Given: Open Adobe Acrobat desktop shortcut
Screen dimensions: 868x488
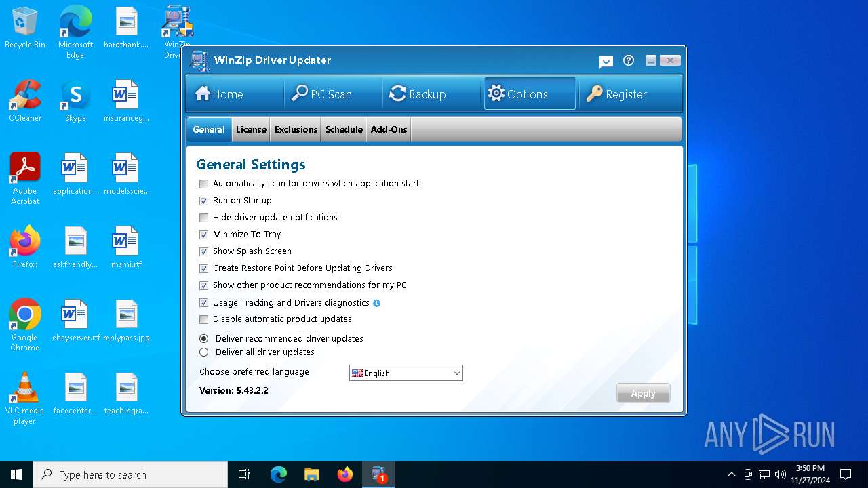Looking at the screenshot, I should point(25,179).
